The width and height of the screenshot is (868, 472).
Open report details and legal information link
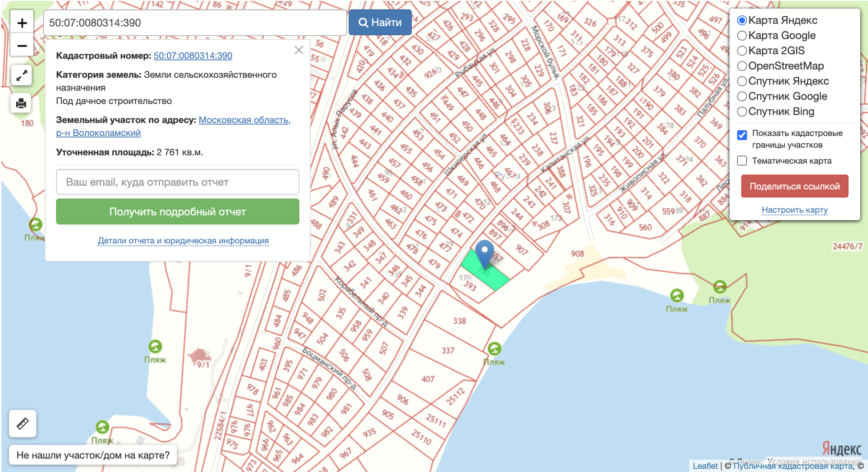(184, 241)
